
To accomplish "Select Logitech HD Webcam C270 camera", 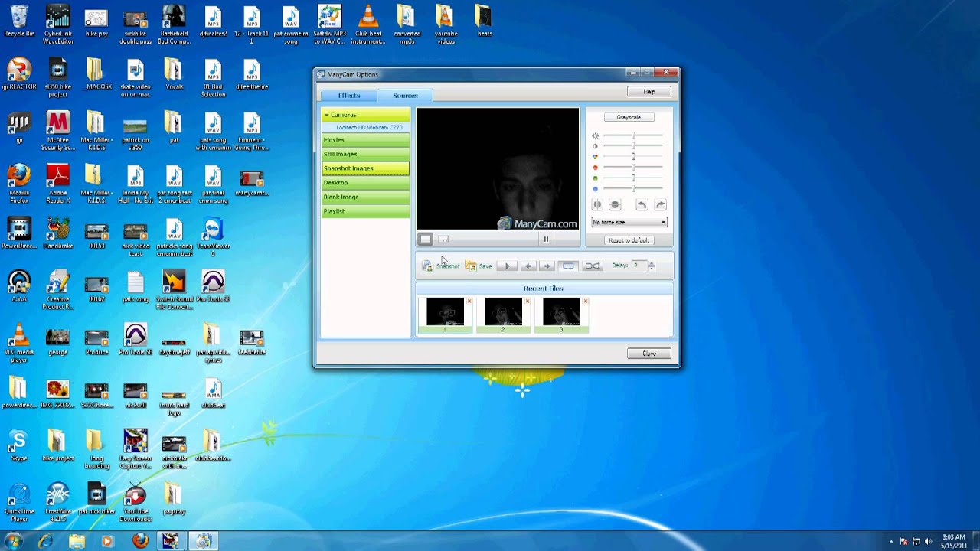I will [369, 128].
